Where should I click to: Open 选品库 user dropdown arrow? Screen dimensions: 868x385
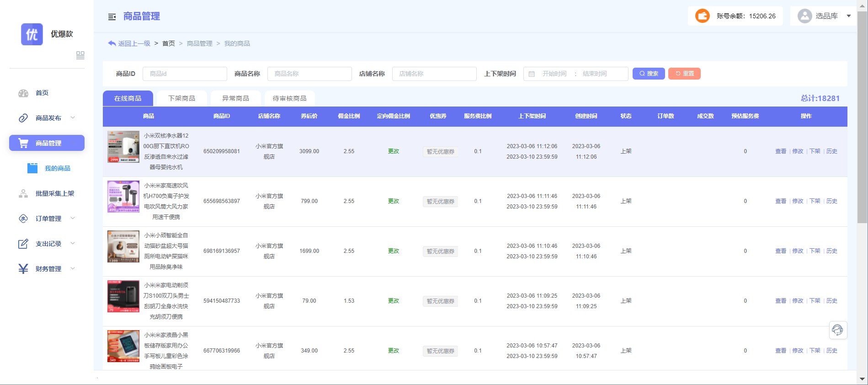[x=849, y=16]
